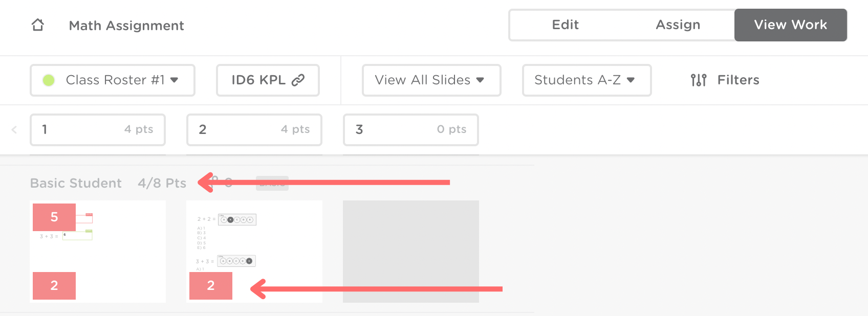Click the Basic Student name
Viewport: 868px width, 316px height.
pos(76,183)
